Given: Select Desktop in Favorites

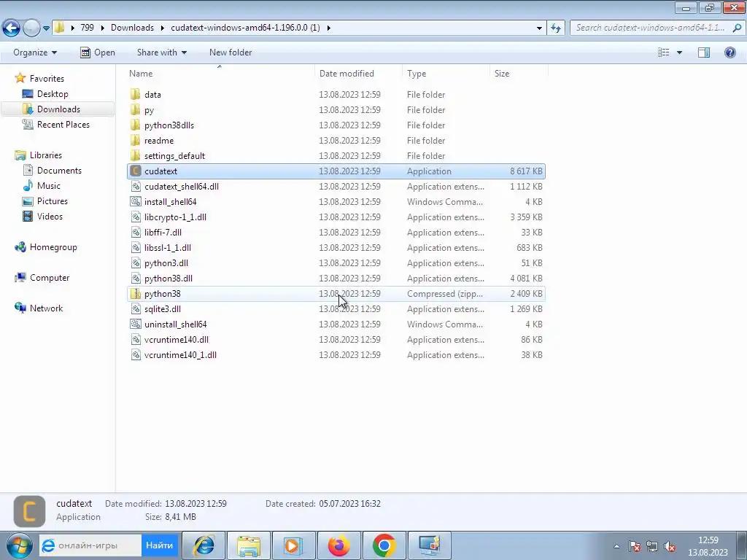Looking at the screenshot, I should (x=53, y=94).
